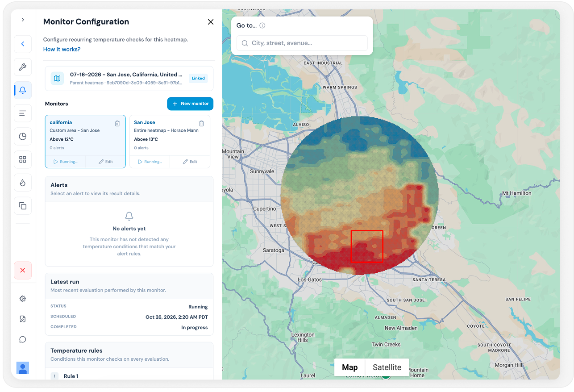574x392 pixels.
Task: Click the user avatar icon
Action: [23, 368]
